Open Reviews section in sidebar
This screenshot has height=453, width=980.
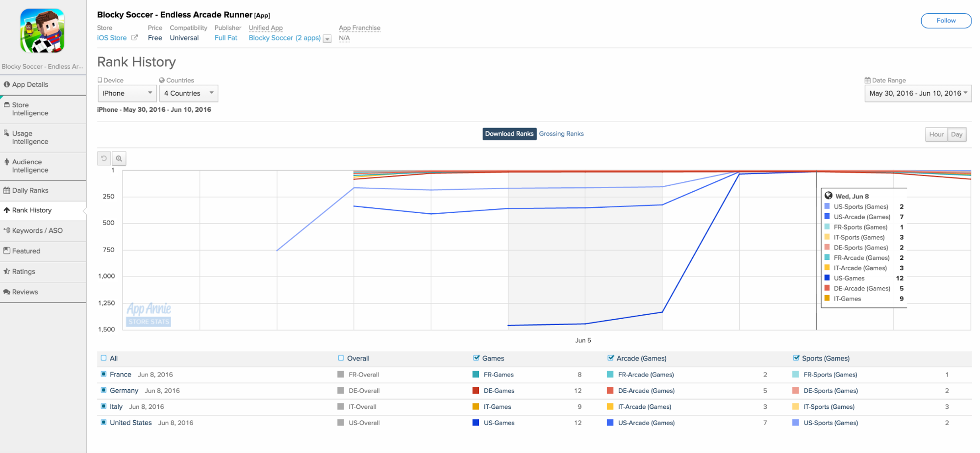tap(25, 292)
